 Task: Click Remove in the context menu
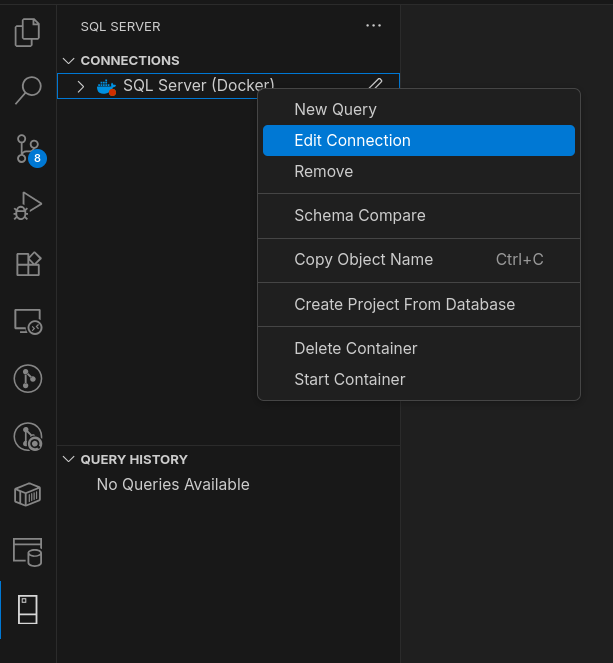tap(323, 172)
